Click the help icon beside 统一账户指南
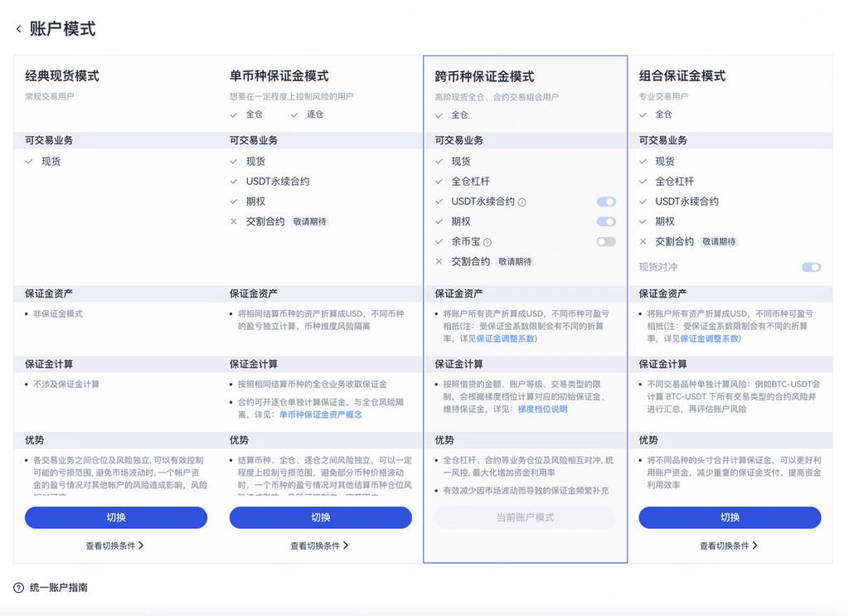 (x=18, y=588)
